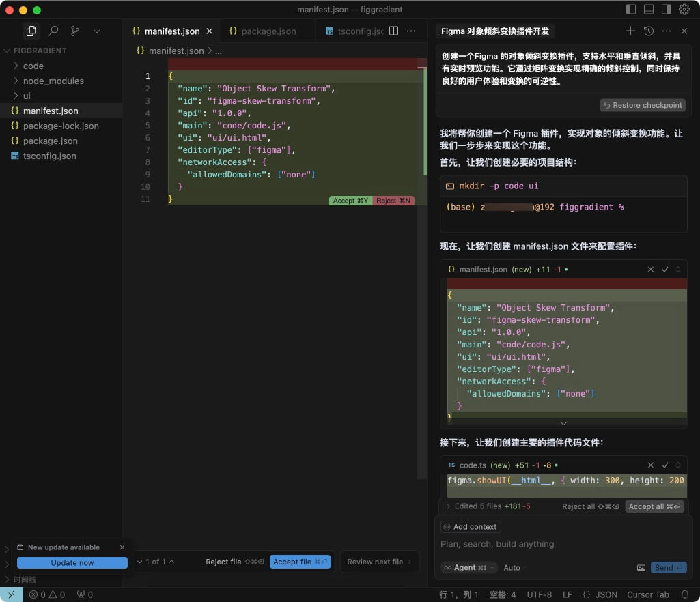This screenshot has height=602, width=700.
Task: Toggle the secondary sidebar layout button
Action: 667,10
